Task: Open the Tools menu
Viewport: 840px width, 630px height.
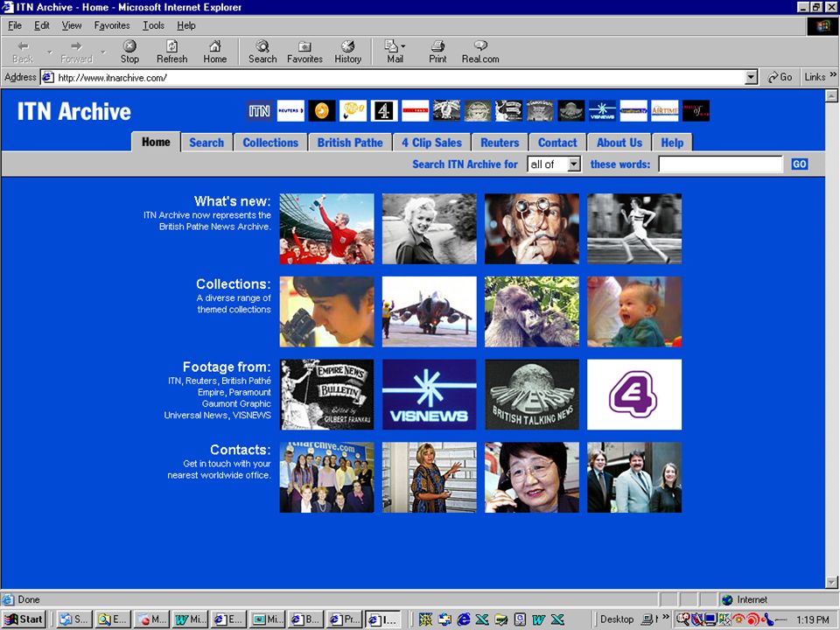Action: (x=153, y=25)
